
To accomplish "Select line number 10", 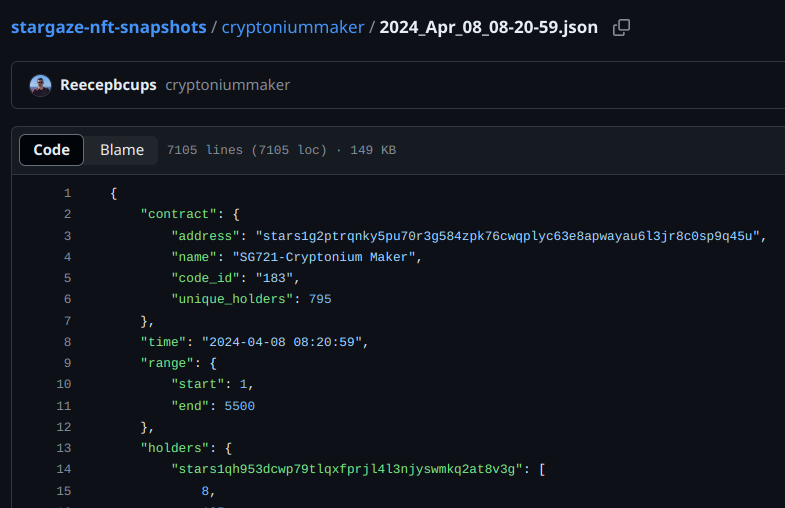I will tap(64, 384).
